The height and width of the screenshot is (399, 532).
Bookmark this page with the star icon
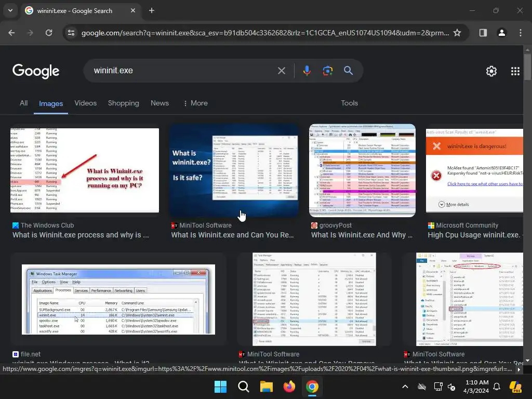coord(457,33)
